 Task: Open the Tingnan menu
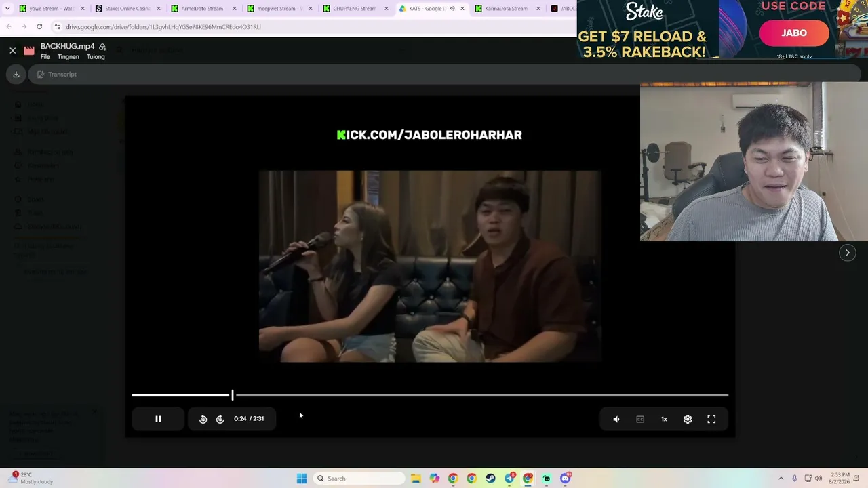(x=68, y=57)
